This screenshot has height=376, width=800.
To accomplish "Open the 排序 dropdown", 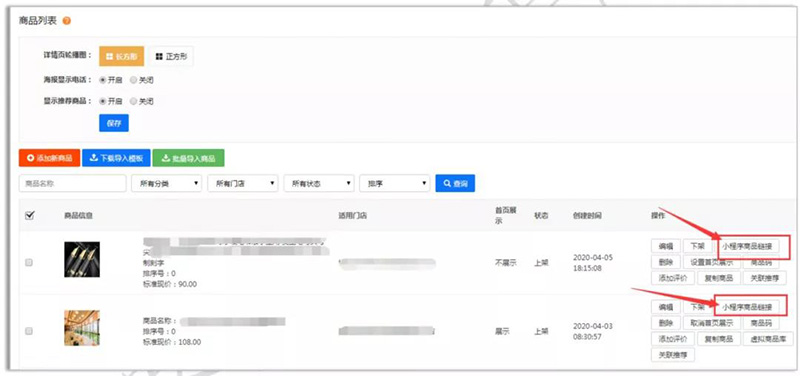I will pyautogui.click(x=395, y=183).
